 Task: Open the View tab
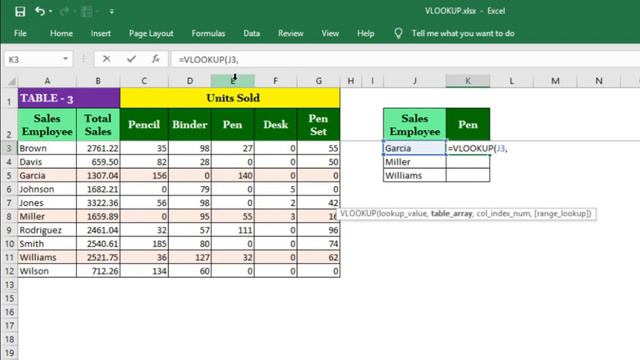coord(330,33)
